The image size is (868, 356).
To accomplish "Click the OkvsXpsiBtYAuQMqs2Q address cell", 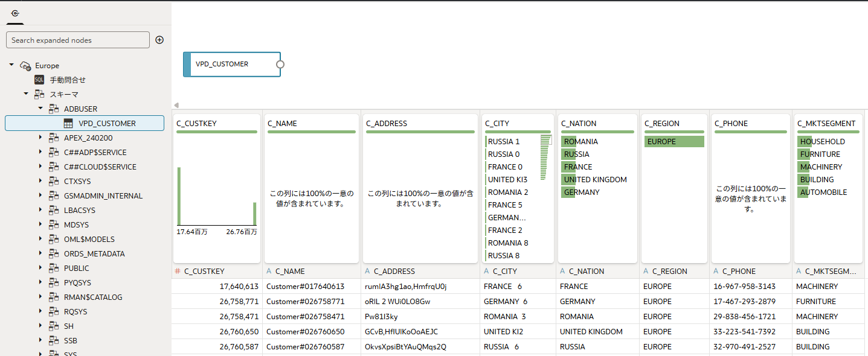I will click(420, 346).
